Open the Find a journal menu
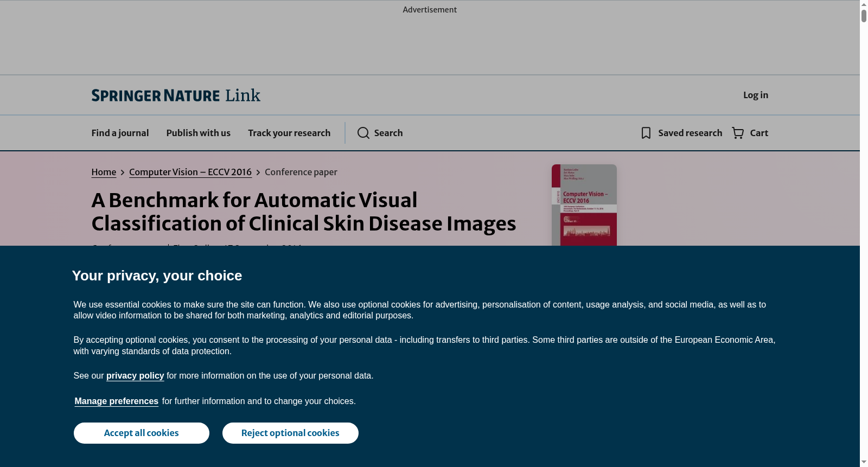This screenshot has height=467, width=868. click(x=120, y=133)
